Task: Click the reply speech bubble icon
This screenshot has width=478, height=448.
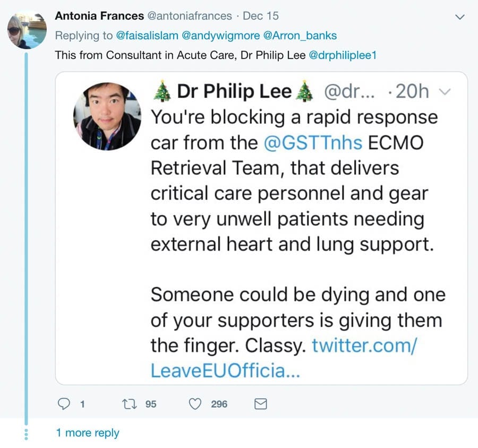Action: point(64,404)
